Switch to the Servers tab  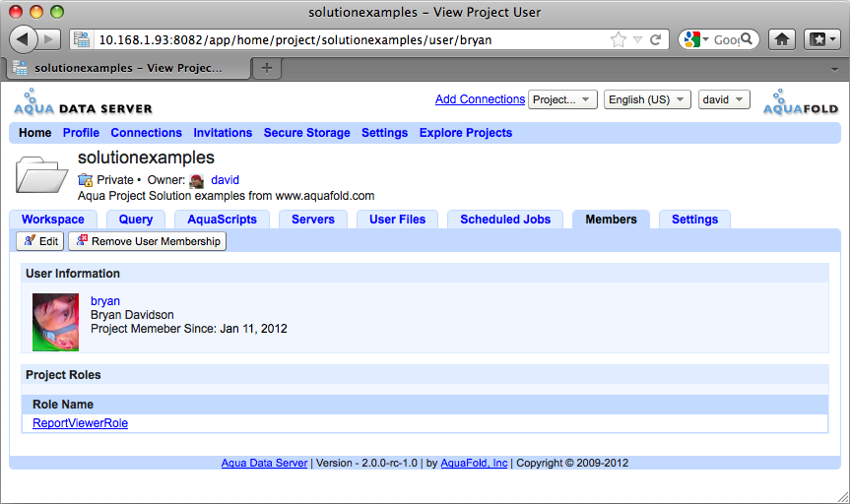pos(313,220)
